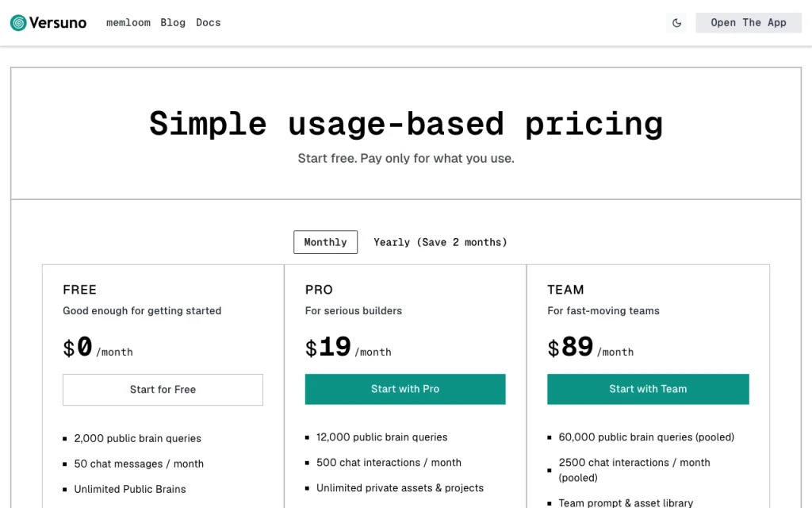The height and width of the screenshot is (508, 812).
Task: Click 'Start free. Pay only for what you use.'
Action: point(406,158)
